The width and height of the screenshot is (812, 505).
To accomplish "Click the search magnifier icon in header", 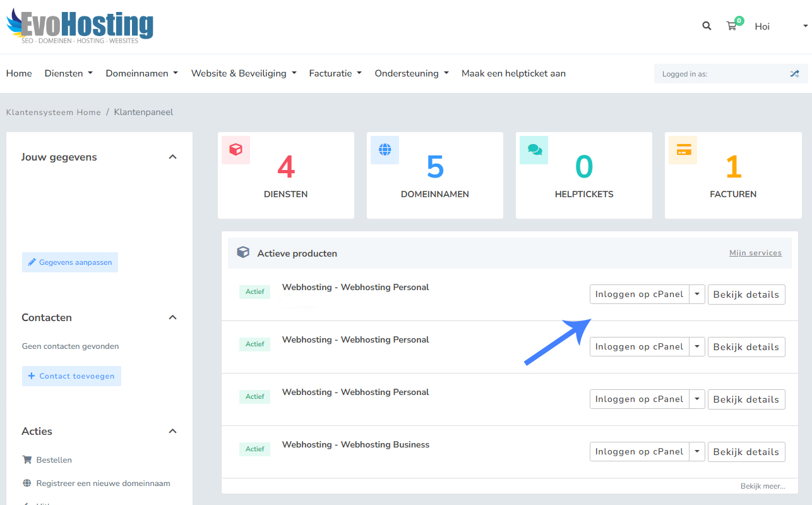I will [x=707, y=26].
